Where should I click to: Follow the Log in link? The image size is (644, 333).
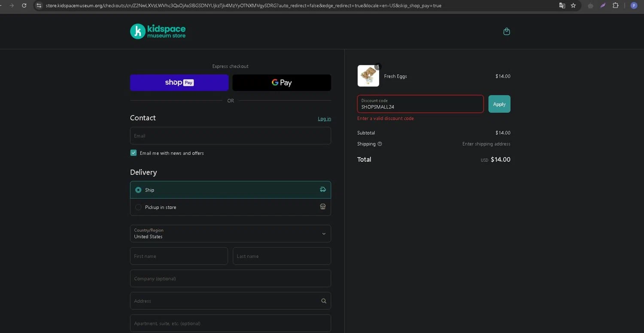[x=324, y=119]
